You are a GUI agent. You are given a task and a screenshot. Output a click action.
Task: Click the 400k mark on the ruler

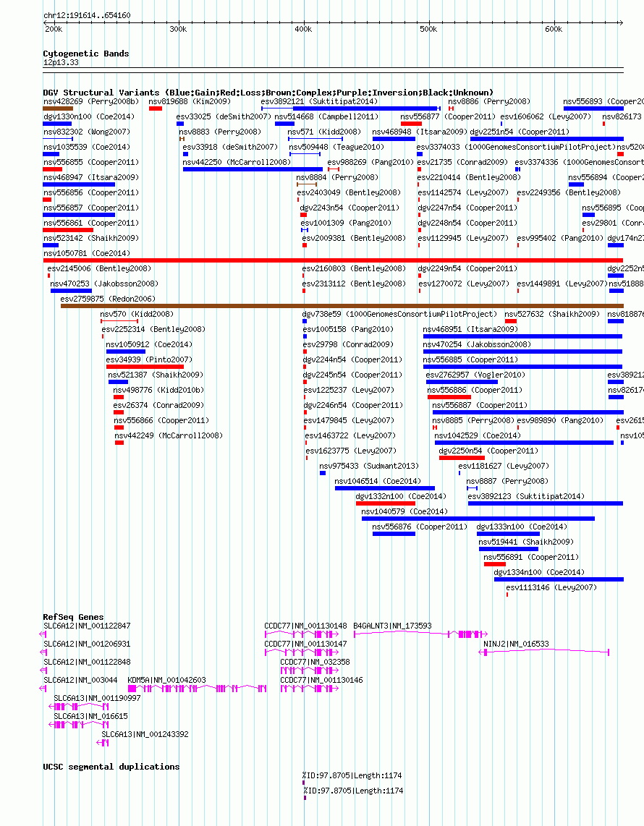click(x=303, y=29)
